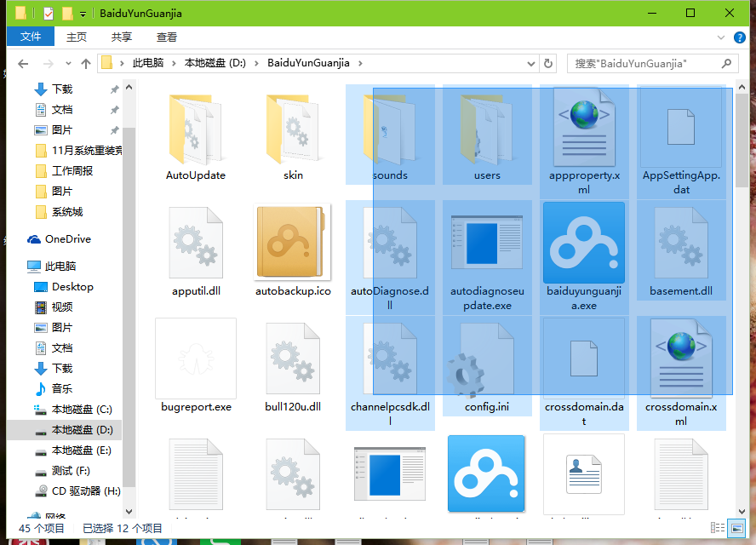Open 音乐 in navigation pane
The width and height of the screenshot is (756, 545).
pos(64,388)
